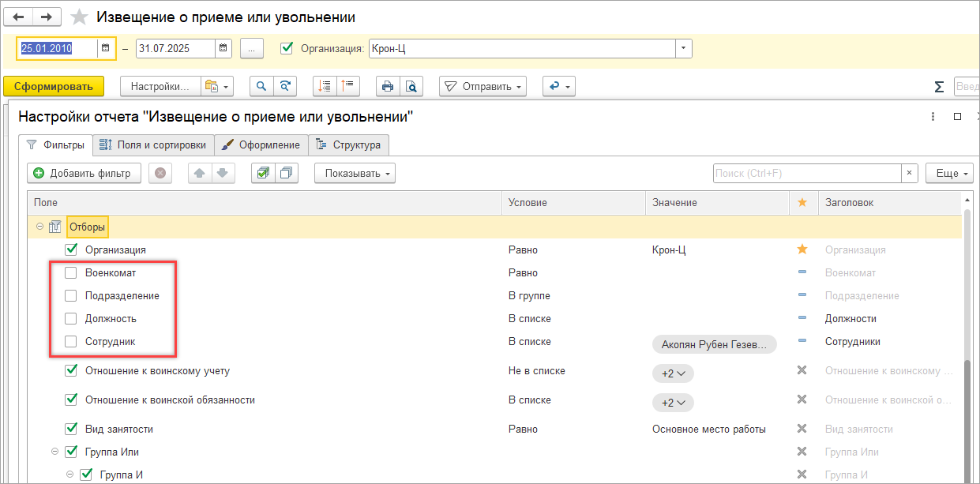Screen dimensions: 980x484
Task: Toggle the Организация checkbox in header
Action: click(x=287, y=48)
